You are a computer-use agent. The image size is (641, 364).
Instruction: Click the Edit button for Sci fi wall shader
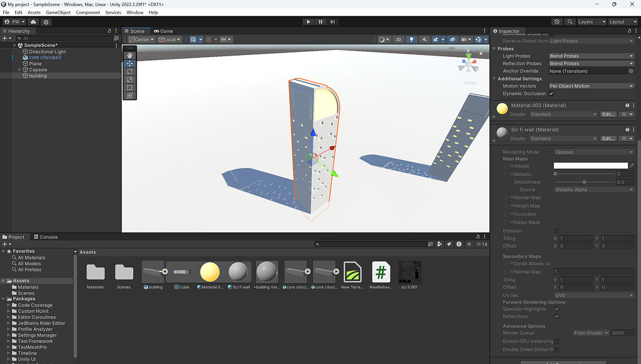pos(608,138)
